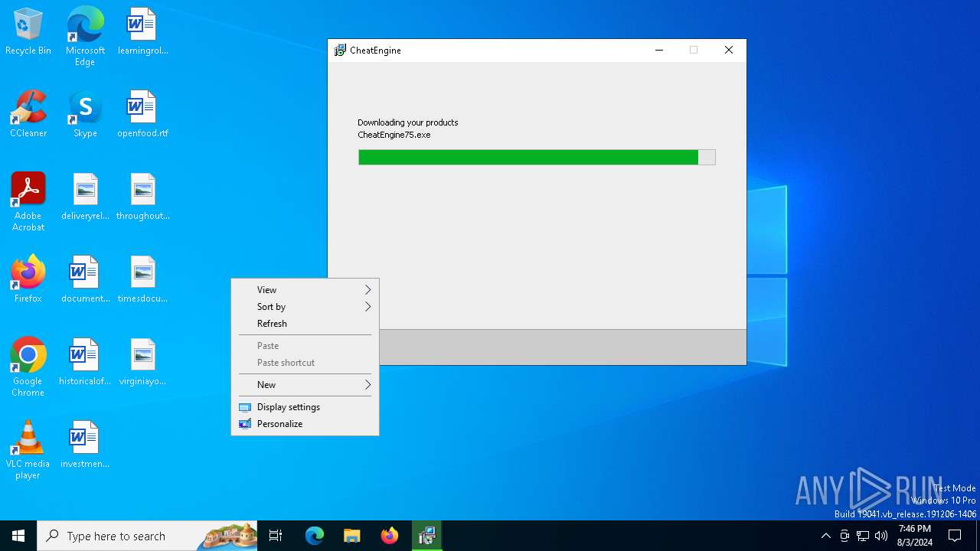Select the learningrol... Word document icon
This screenshot has width=980, height=551.
[142, 32]
